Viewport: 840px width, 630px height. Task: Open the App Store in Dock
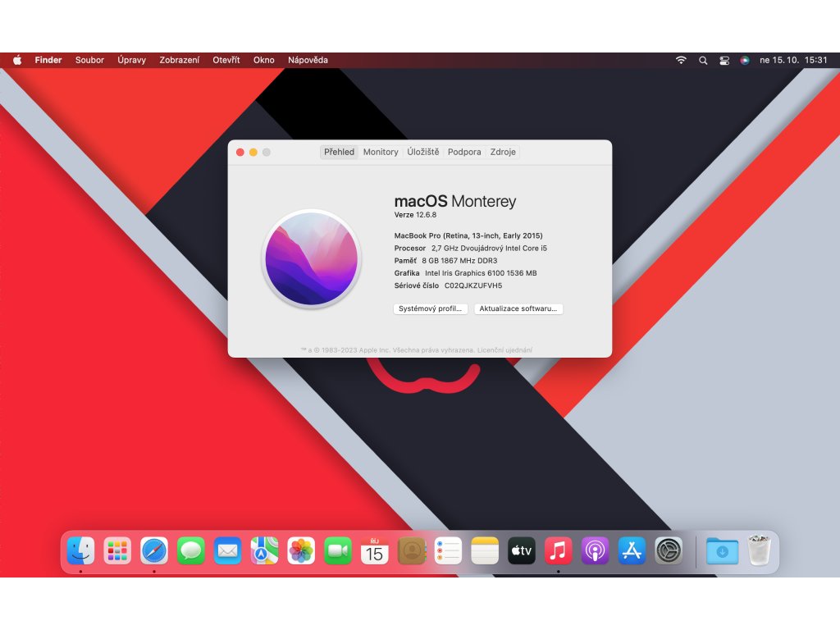tap(632, 550)
